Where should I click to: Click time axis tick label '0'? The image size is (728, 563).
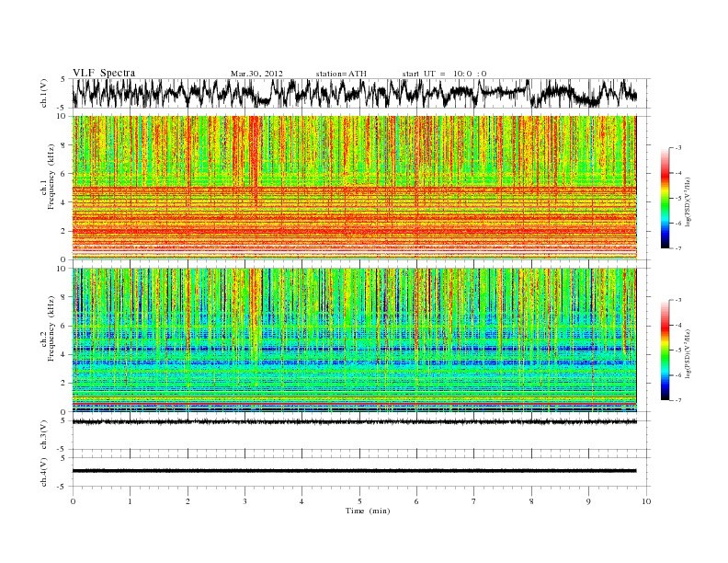(73, 501)
